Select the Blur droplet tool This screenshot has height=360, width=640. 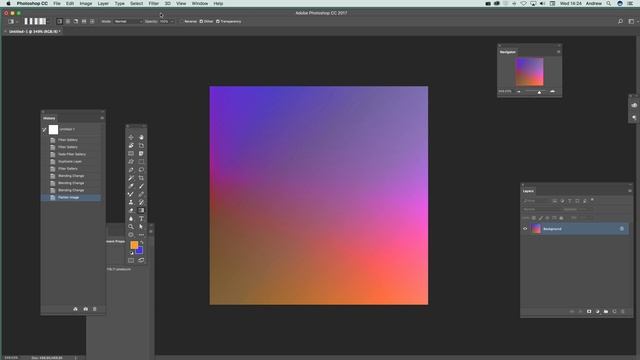tap(131, 218)
